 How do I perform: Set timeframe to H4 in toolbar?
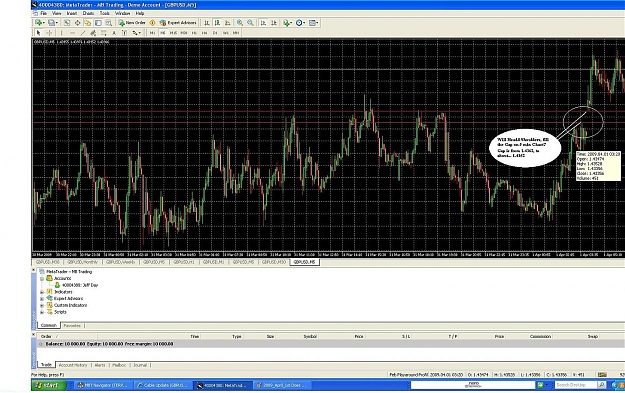(204, 33)
